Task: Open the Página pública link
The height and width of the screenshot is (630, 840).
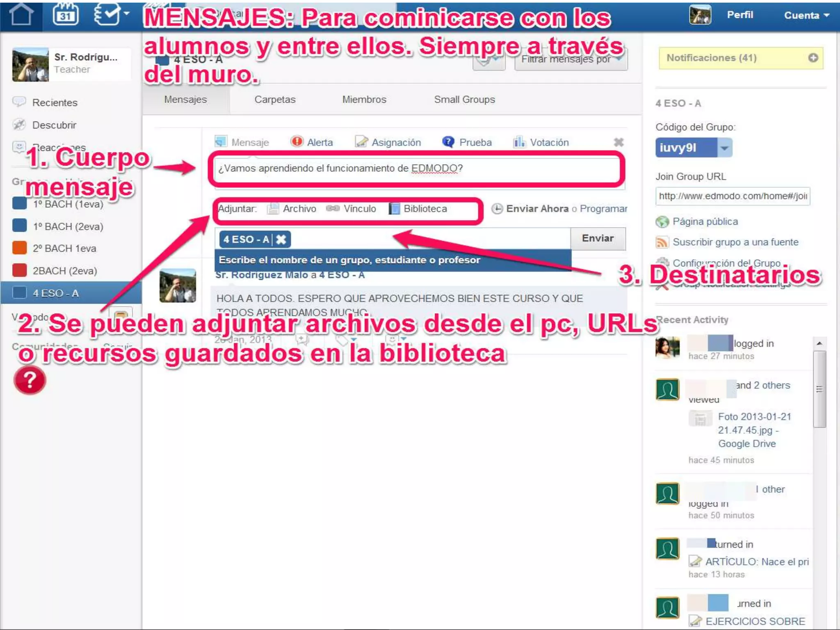Action: point(705,221)
